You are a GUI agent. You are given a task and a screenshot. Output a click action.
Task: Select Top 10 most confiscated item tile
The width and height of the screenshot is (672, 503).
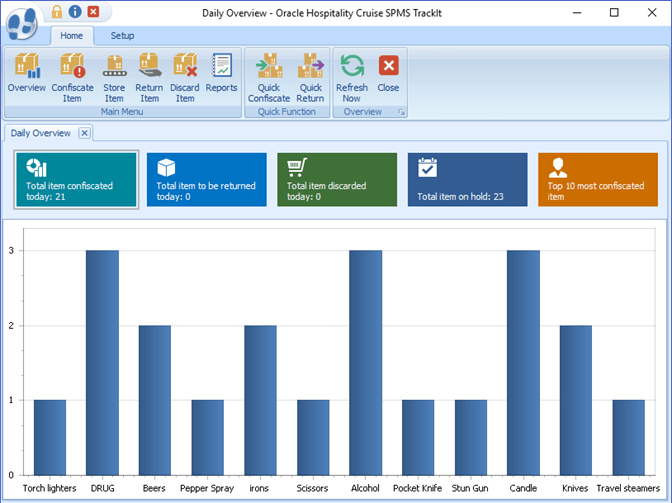tap(598, 180)
